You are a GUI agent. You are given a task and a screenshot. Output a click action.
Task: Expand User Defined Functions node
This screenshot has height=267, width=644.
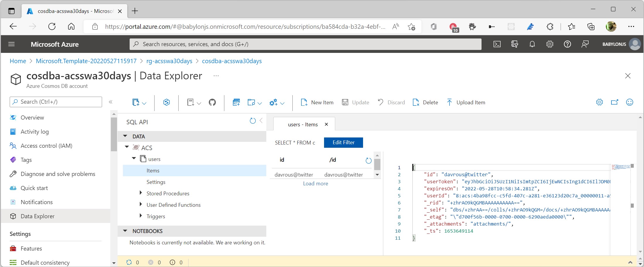pyautogui.click(x=141, y=204)
